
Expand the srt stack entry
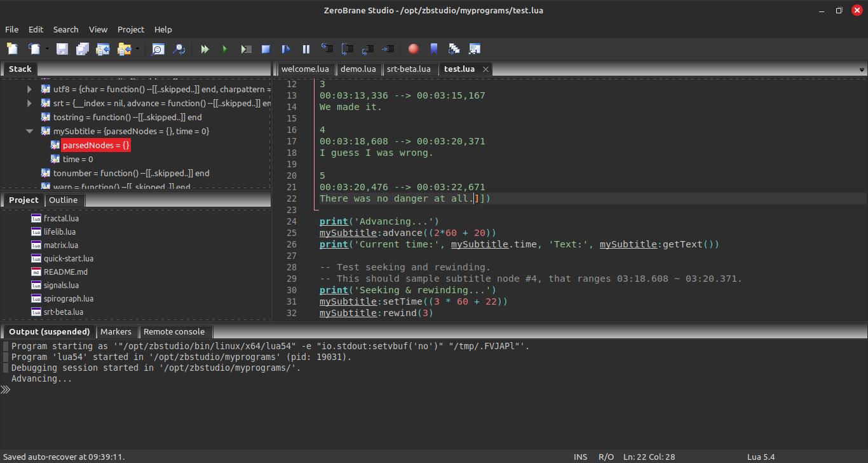pos(29,103)
